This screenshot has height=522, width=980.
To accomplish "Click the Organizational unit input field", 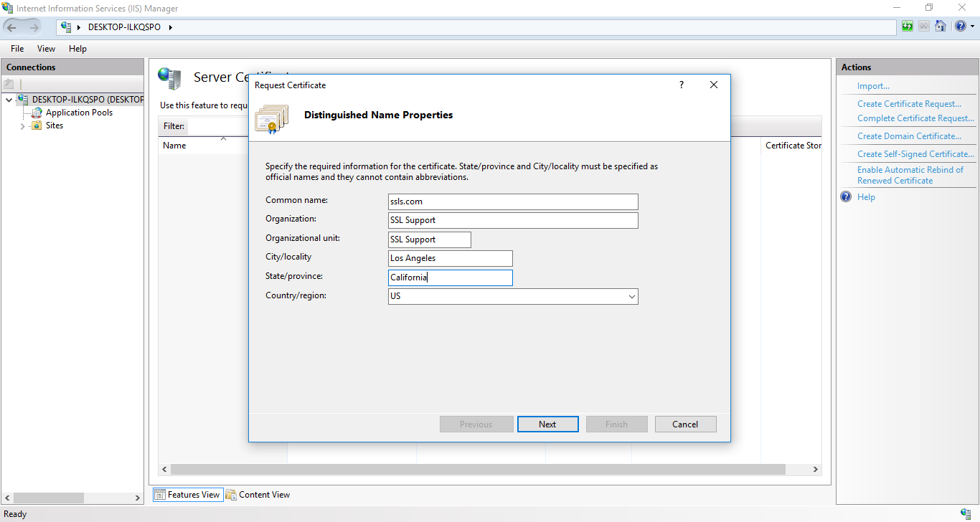I will [430, 239].
